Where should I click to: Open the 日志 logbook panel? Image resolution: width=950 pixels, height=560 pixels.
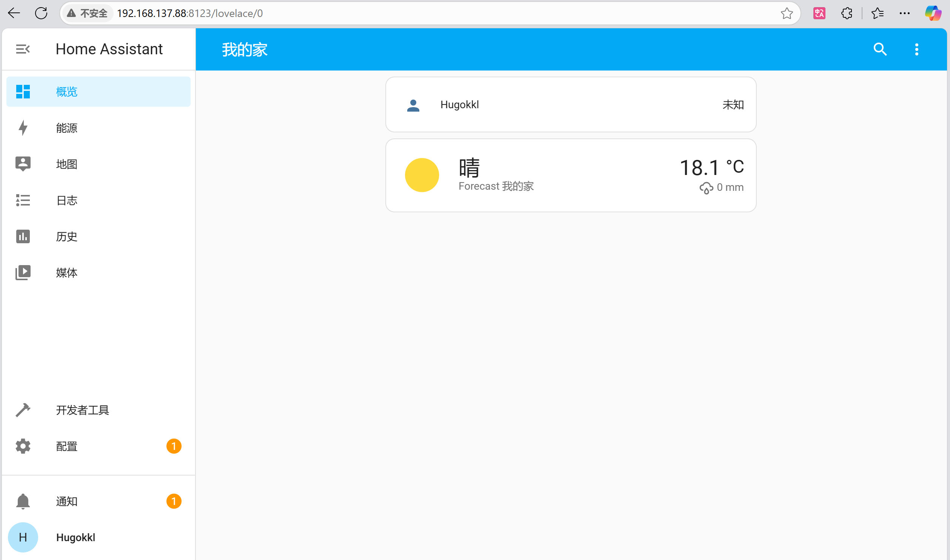point(99,200)
